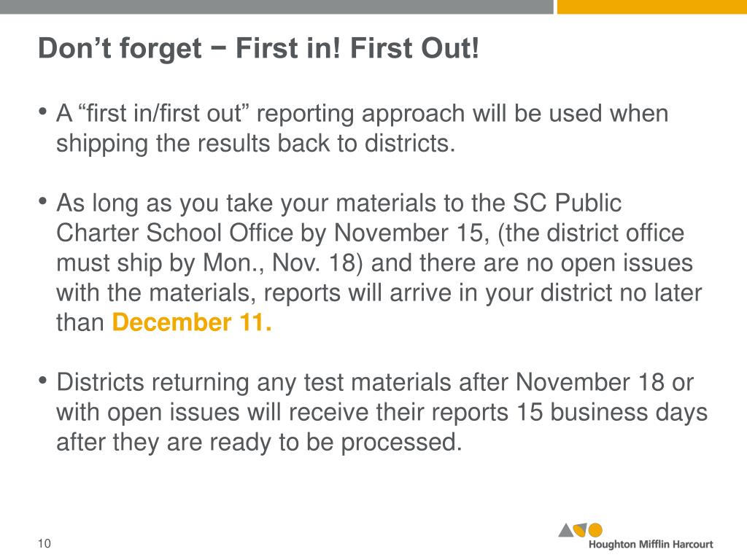Click the gray header bar at top
This screenshot has width=747, height=560.
point(276,7)
